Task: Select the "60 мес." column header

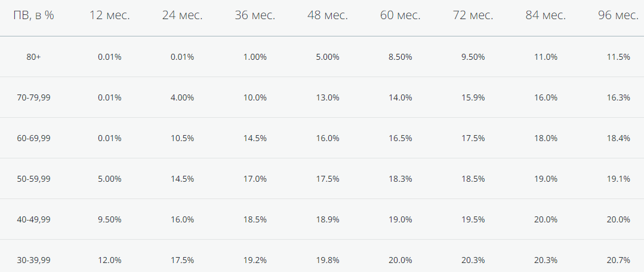Action: [400, 16]
